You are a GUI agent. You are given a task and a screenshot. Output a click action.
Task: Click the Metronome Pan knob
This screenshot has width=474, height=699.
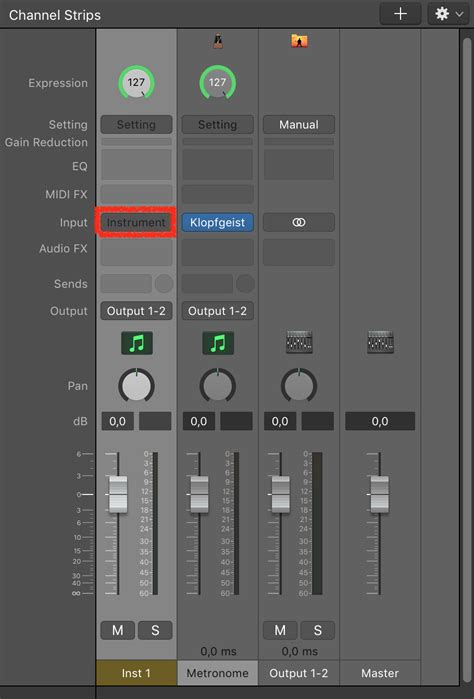click(x=218, y=386)
